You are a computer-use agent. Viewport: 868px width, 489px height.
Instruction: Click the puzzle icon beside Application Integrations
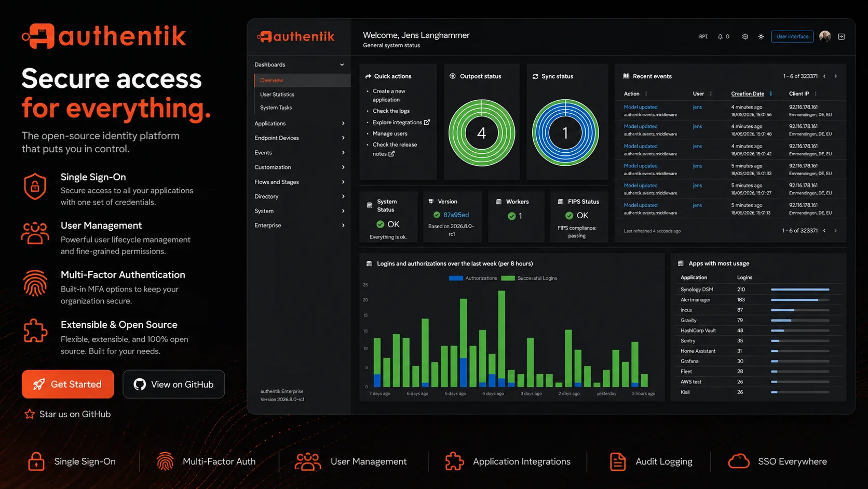tap(455, 461)
